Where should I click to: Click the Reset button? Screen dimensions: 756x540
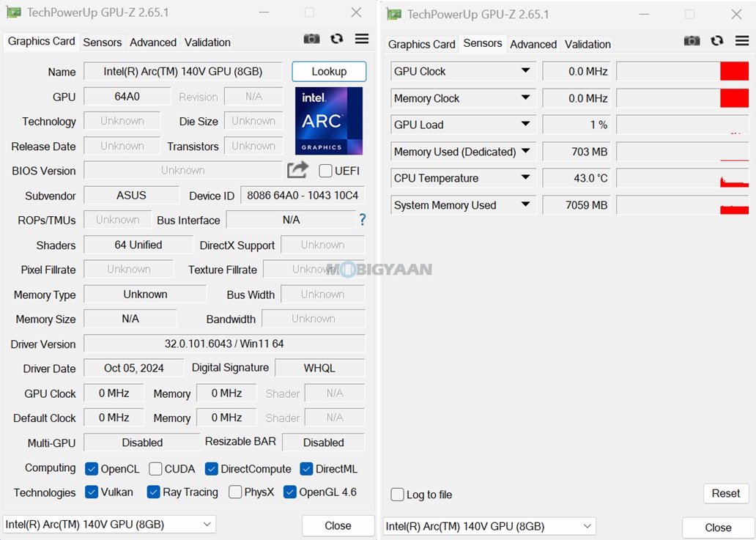[x=726, y=493]
